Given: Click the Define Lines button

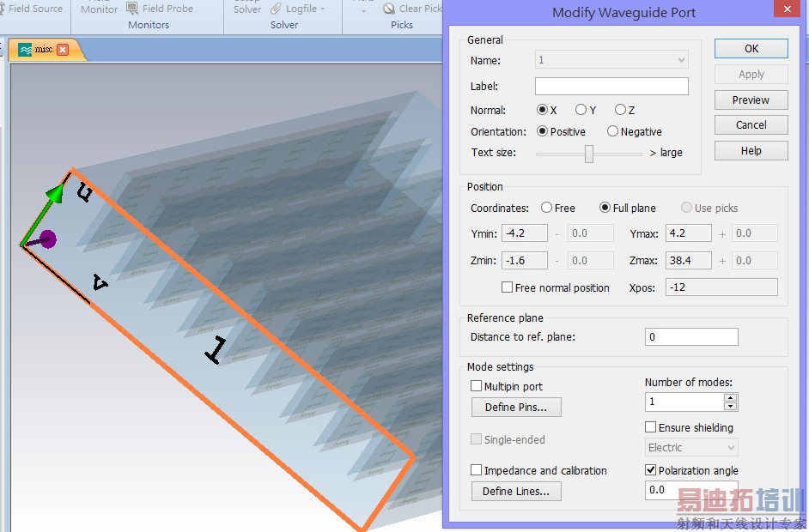Looking at the screenshot, I should click(516, 492).
